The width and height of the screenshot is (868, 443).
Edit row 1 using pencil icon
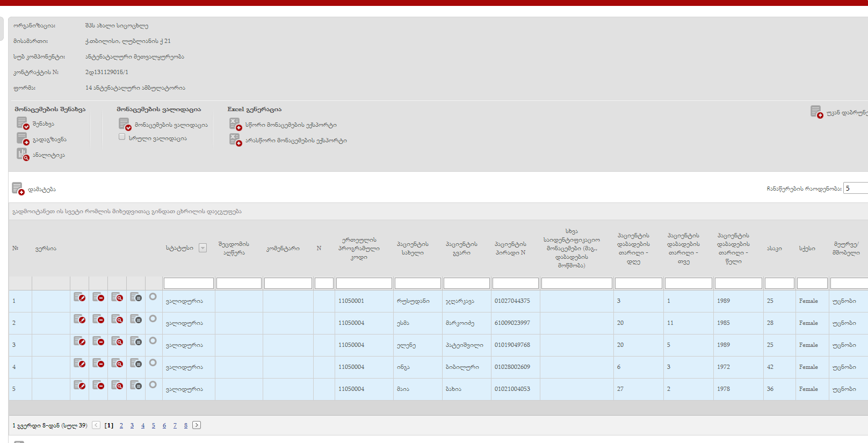coord(79,297)
